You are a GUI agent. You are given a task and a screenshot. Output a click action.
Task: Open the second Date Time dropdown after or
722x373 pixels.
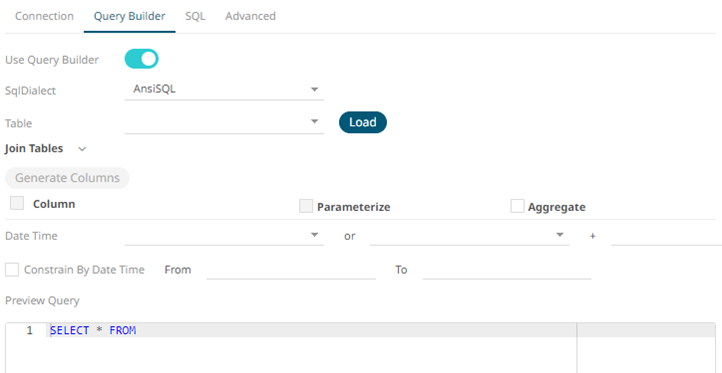469,235
